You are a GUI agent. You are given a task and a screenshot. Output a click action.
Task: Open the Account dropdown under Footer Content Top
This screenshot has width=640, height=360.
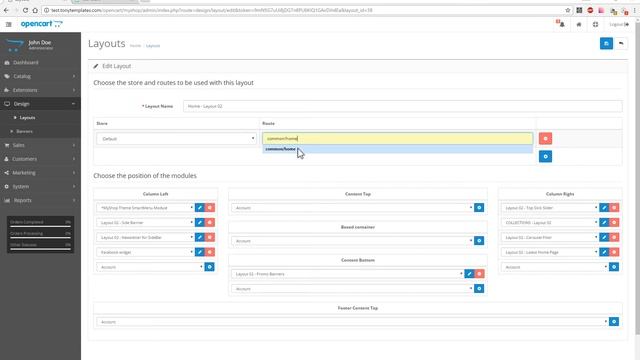coord(353,322)
